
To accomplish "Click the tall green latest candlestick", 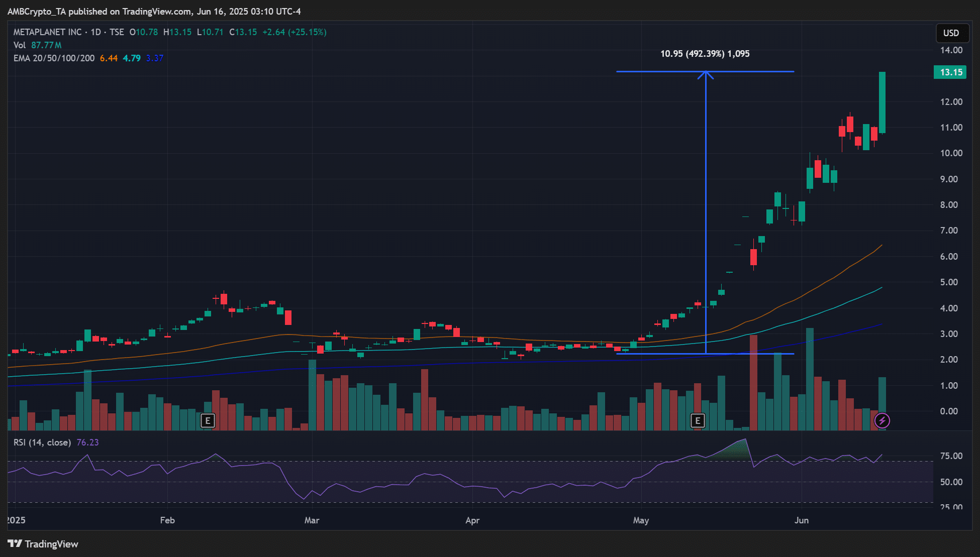I will click(x=882, y=103).
